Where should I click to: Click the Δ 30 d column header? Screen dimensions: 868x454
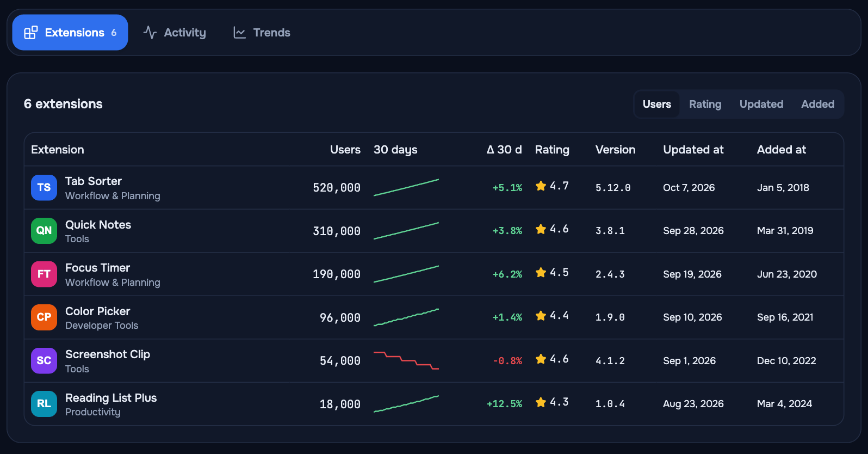(x=504, y=150)
